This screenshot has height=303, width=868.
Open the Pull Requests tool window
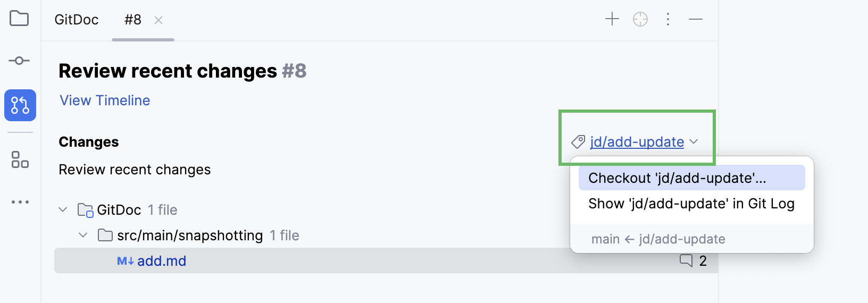[x=20, y=105]
